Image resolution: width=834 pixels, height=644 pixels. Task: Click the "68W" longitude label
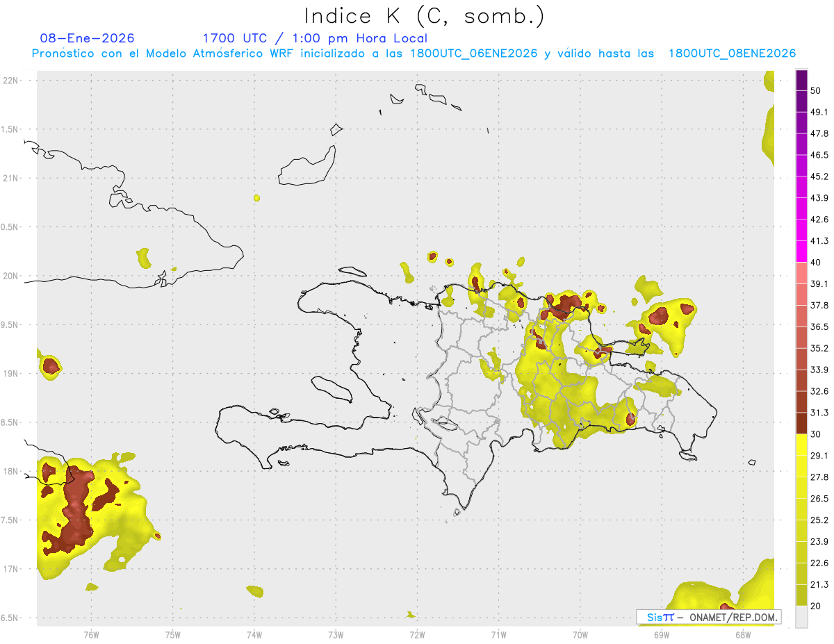(x=743, y=634)
